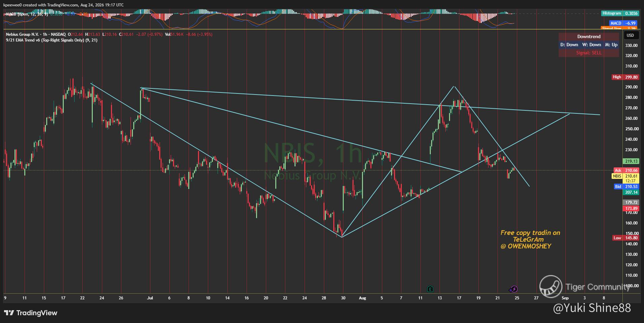Click the 'W: Down' weekly trend cell
644x323 pixels.
point(591,45)
